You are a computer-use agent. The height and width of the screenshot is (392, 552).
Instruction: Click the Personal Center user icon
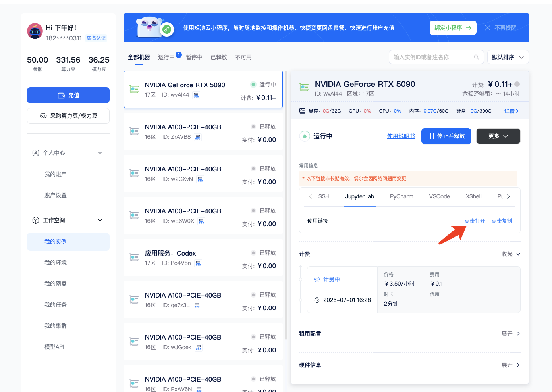(36, 153)
